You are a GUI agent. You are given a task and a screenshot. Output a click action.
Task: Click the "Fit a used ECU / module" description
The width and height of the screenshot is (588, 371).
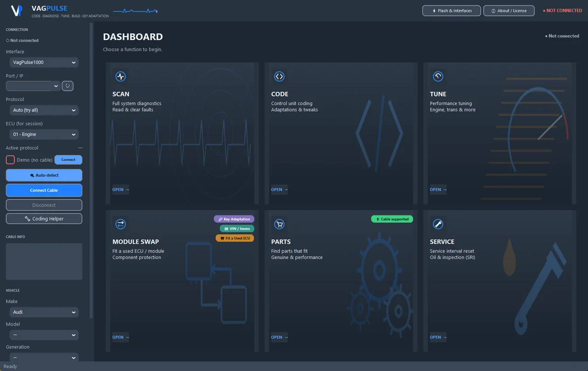(138, 251)
